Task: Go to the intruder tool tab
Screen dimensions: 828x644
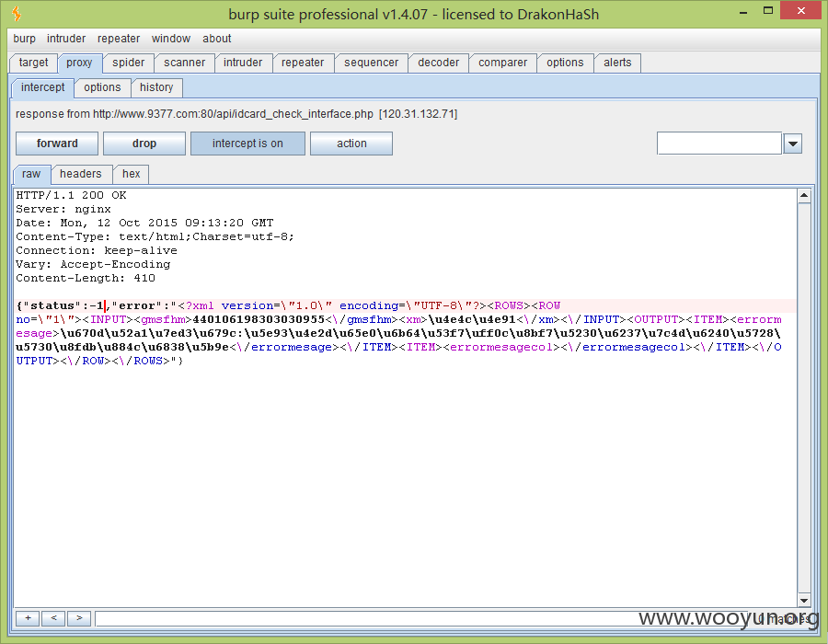Action: click(243, 63)
